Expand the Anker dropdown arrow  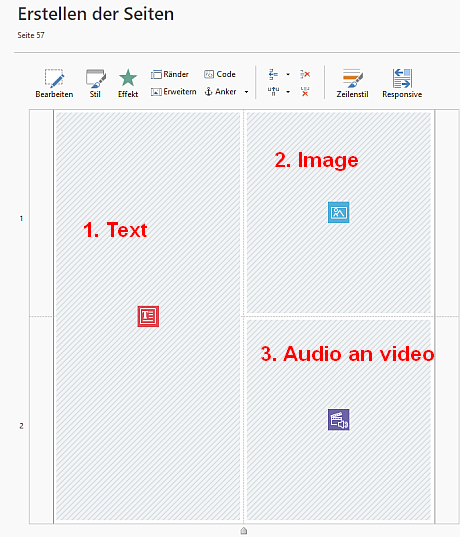(246, 92)
